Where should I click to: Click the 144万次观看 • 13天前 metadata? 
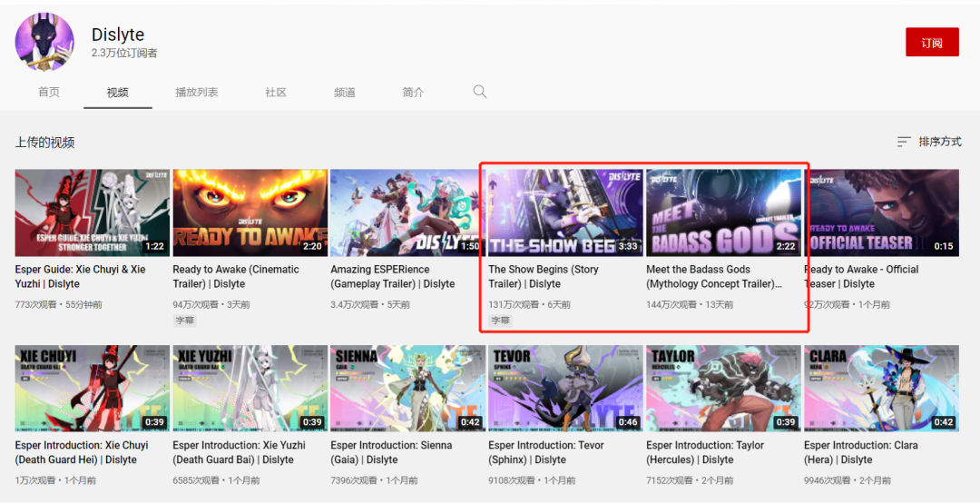690,304
